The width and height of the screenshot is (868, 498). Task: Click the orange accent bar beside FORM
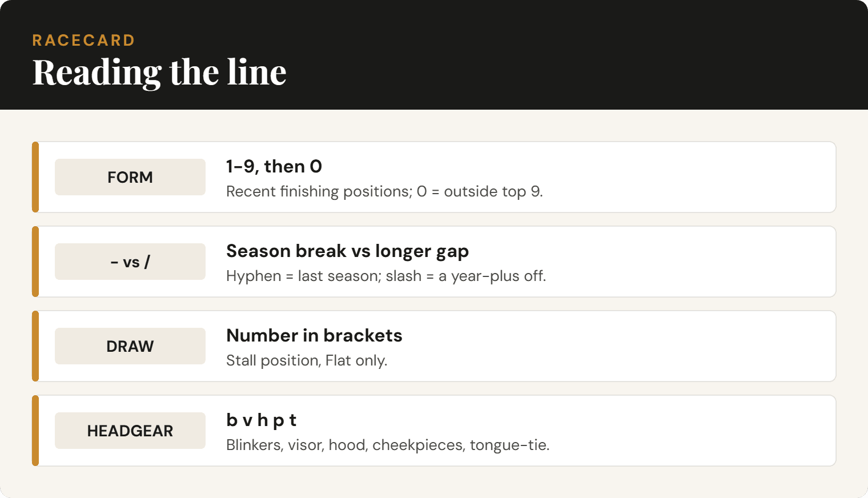click(35, 177)
